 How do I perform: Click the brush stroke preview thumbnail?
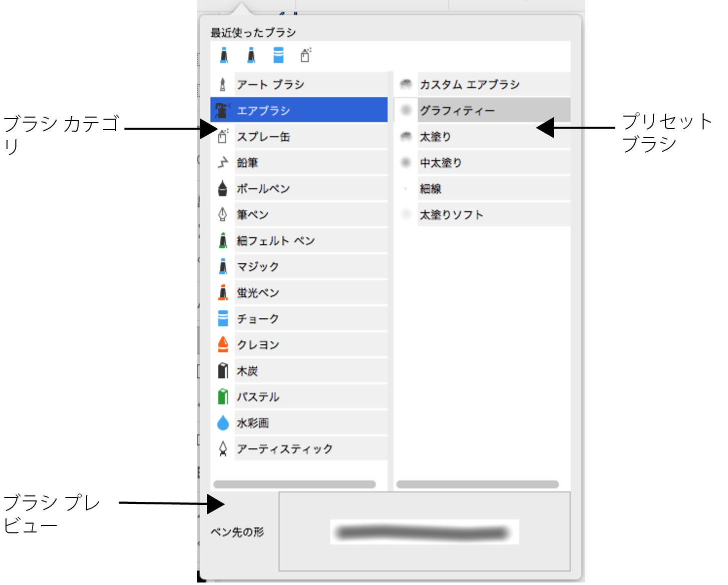point(424,532)
